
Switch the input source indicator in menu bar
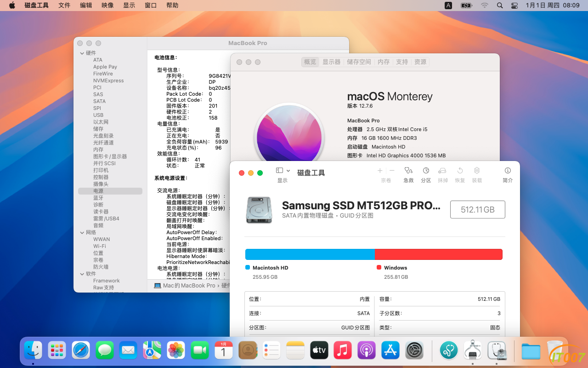[x=448, y=5]
